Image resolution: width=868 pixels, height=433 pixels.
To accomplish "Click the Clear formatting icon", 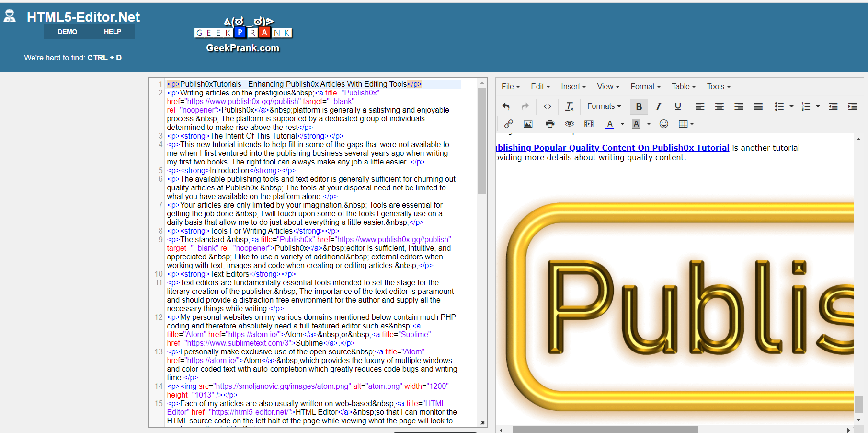I will 570,106.
